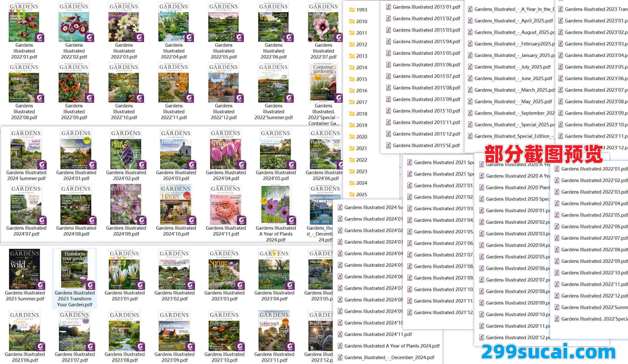Open Gardens Illustrated A Year of Plants 2024 thumbnail
628x364 pixels.
coord(275,205)
